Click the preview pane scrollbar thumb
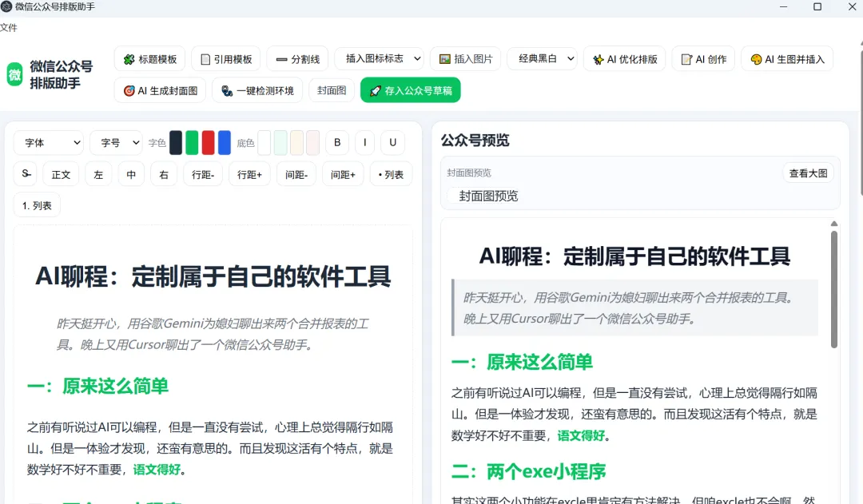The width and height of the screenshot is (863, 504). (x=833, y=289)
